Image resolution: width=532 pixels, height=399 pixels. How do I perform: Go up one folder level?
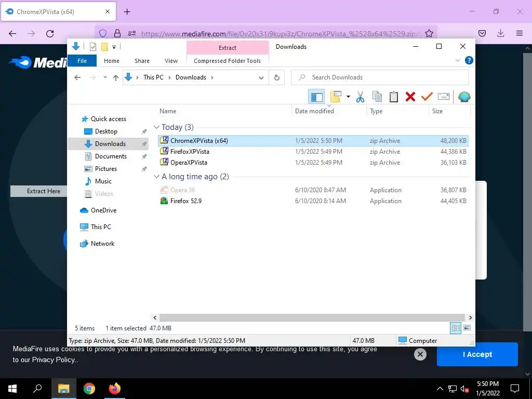click(x=116, y=78)
